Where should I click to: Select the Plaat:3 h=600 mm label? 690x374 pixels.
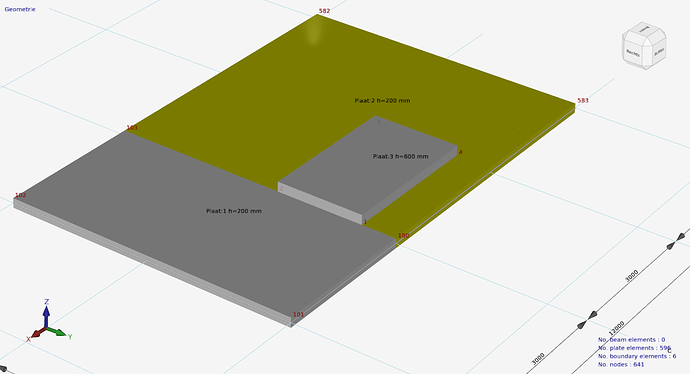pos(400,156)
